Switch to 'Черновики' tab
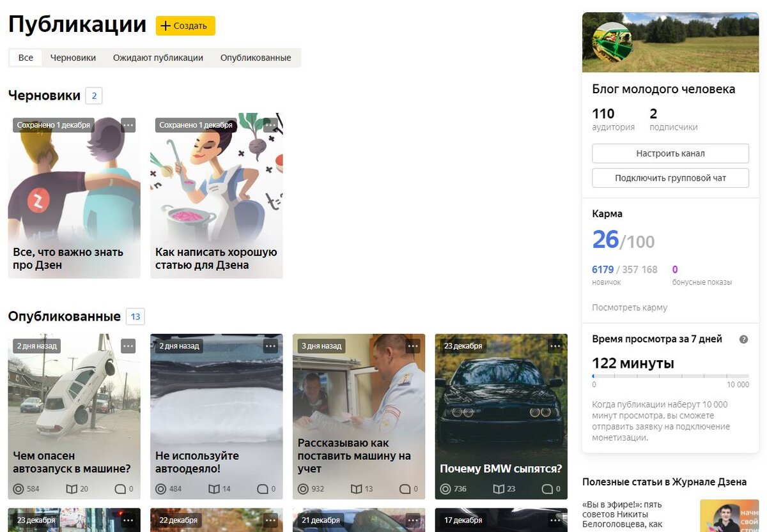This screenshot has height=532, width=767. click(x=73, y=57)
